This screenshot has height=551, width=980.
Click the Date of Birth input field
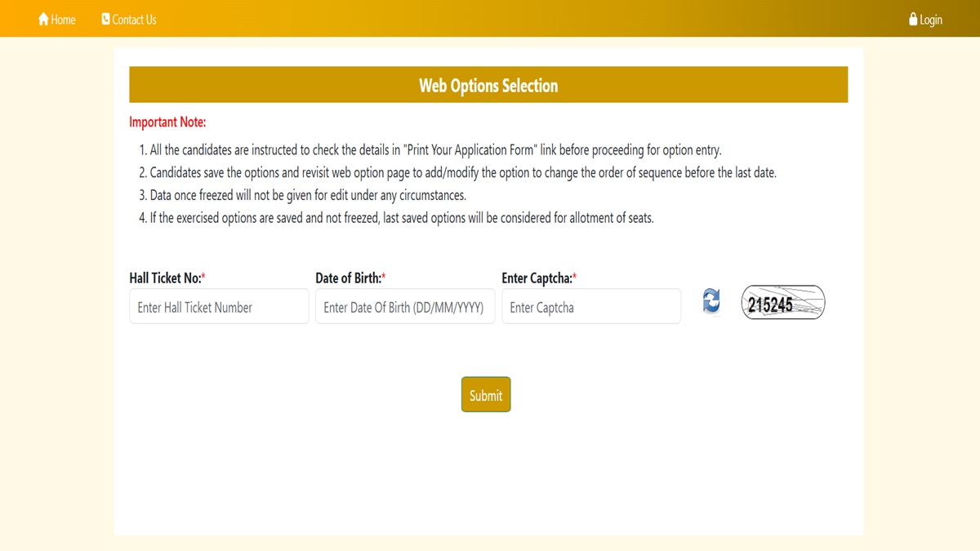pos(405,306)
